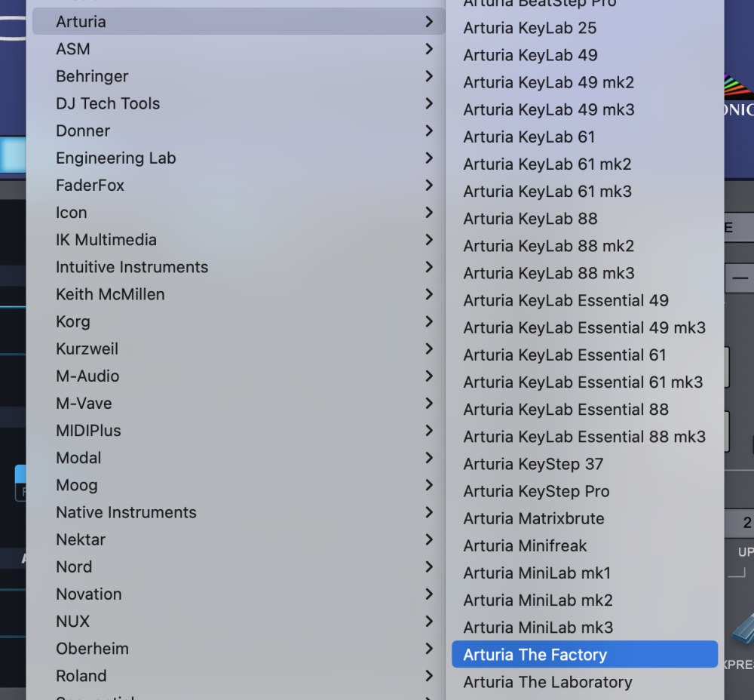Choose Arturia KeyLab 88 mk2

(585, 247)
